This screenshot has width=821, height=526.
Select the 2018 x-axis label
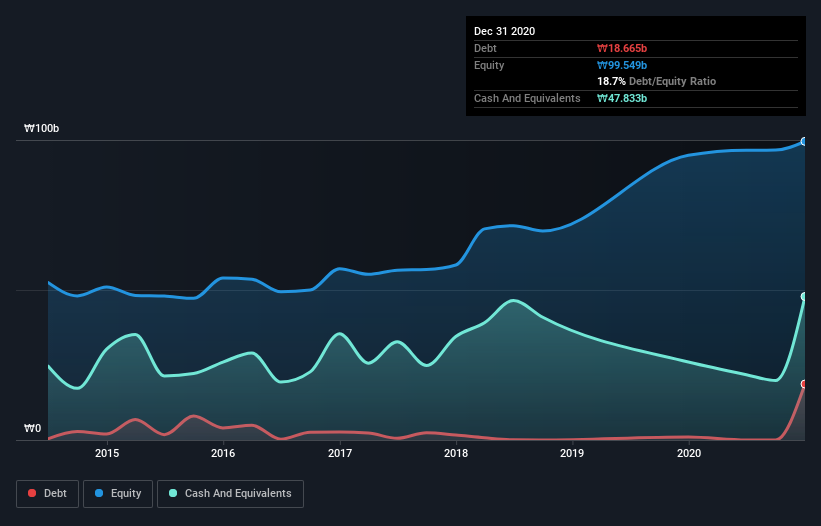[x=456, y=453]
